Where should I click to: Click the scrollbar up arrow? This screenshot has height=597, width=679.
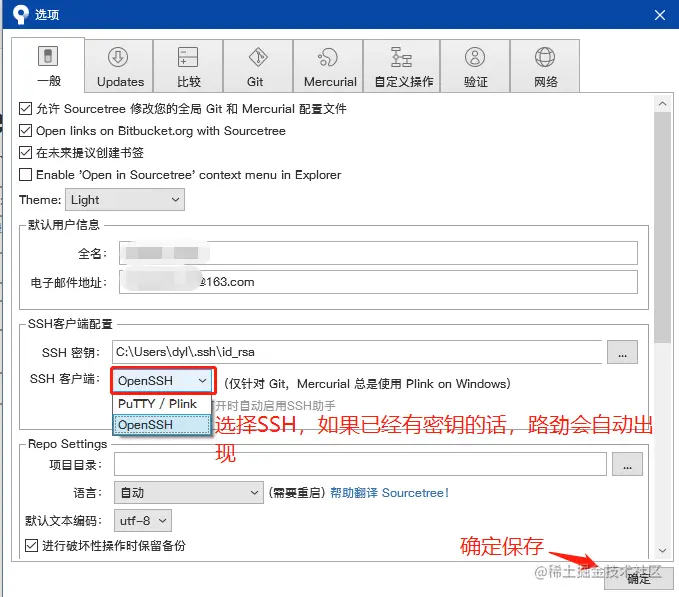tap(662, 104)
